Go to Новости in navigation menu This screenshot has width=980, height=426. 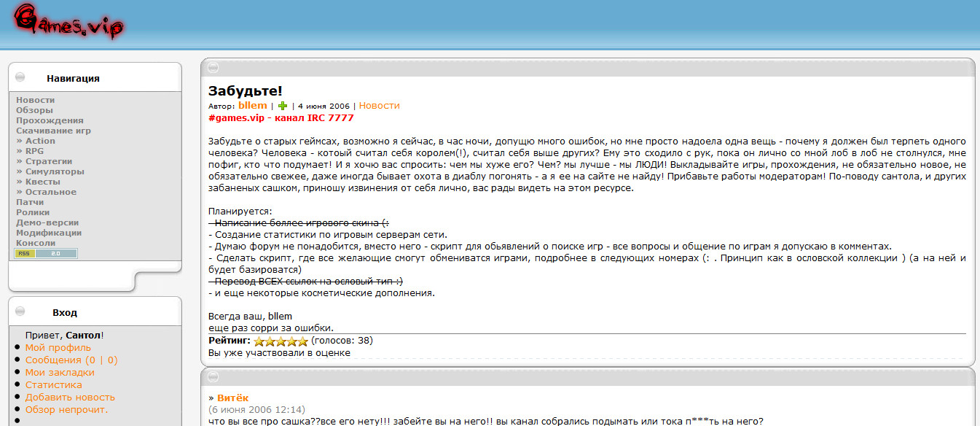35,100
